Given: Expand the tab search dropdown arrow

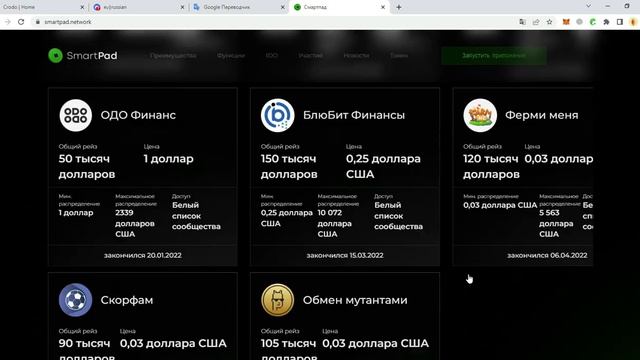Looking at the screenshot, I should click(588, 6).
